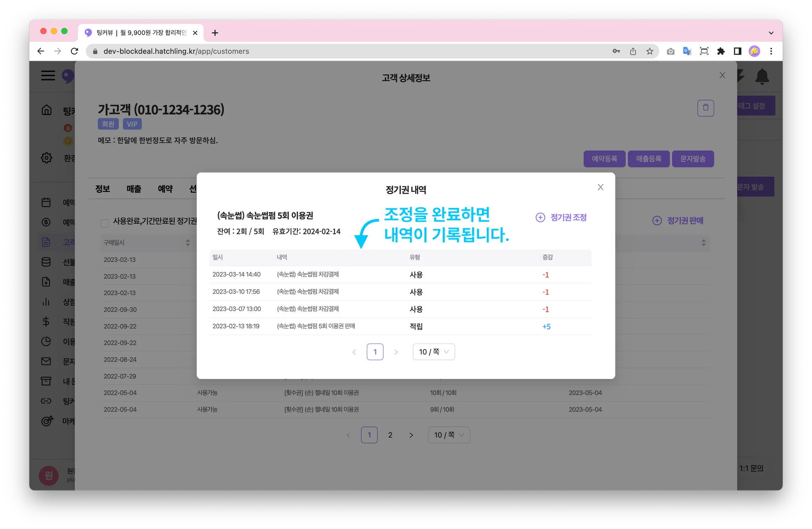Switch to the 매출 tab

[x=134, y=189]
